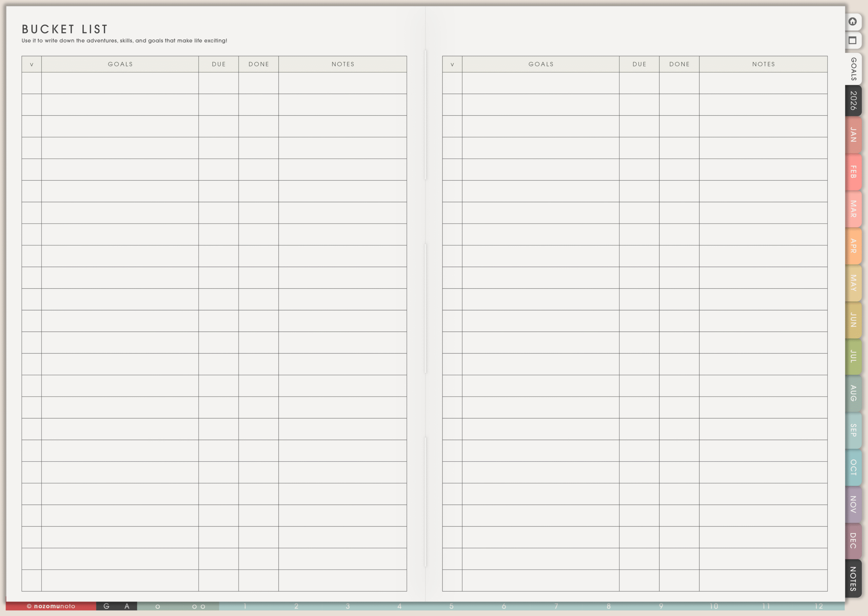Open the DEC month tab

(853, 541)
